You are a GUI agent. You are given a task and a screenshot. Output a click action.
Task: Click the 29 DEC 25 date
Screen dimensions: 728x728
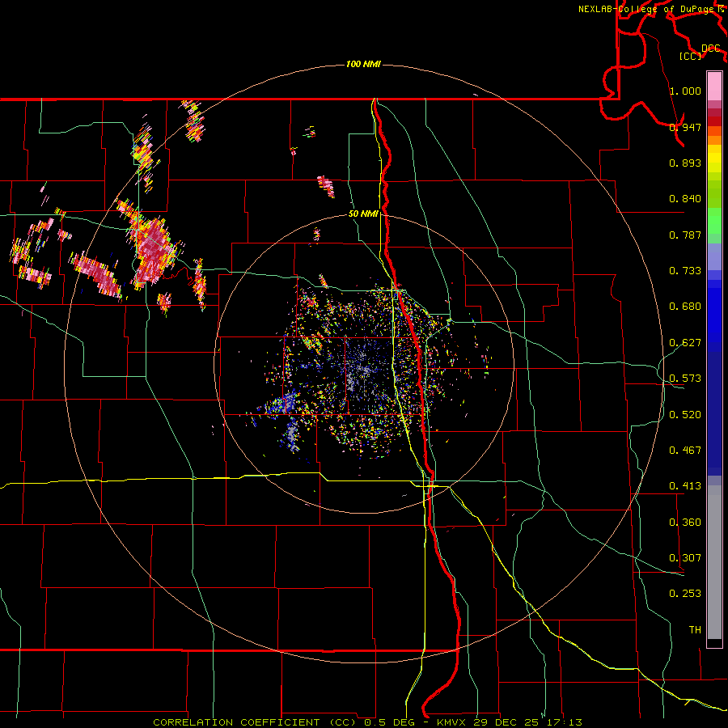pyautogui.click(x=506, y=722)
